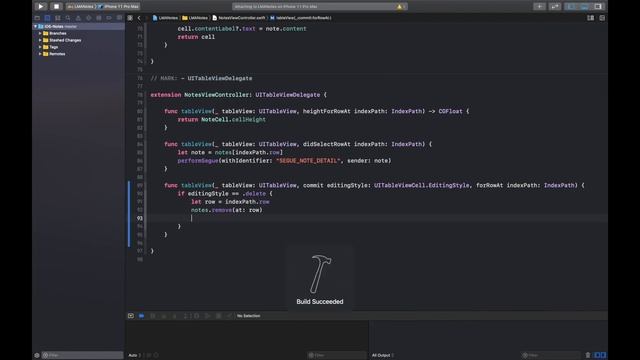Expand the Remotes folder
The height and width of the screenshot is (360, 640).
[40, 54]
